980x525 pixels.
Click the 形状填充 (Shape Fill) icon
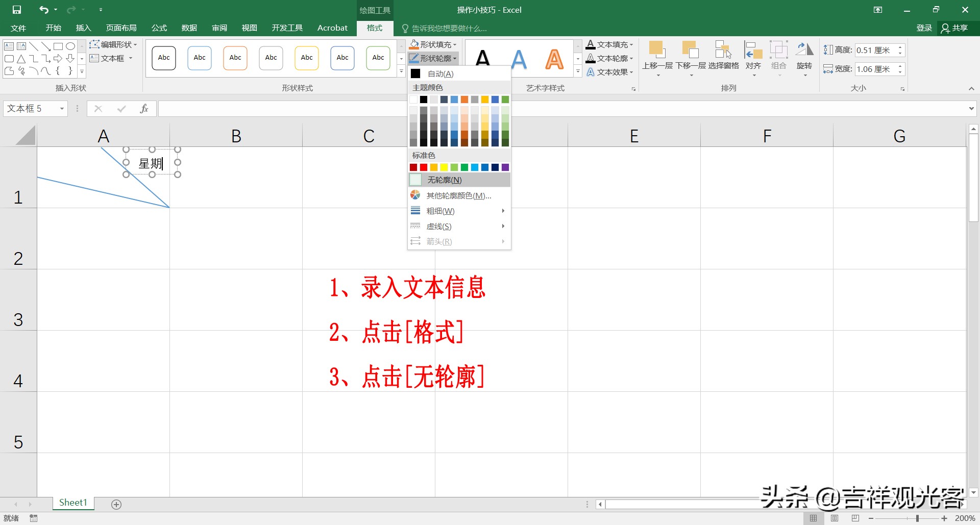pyautogui.click(x=414, y=44)
